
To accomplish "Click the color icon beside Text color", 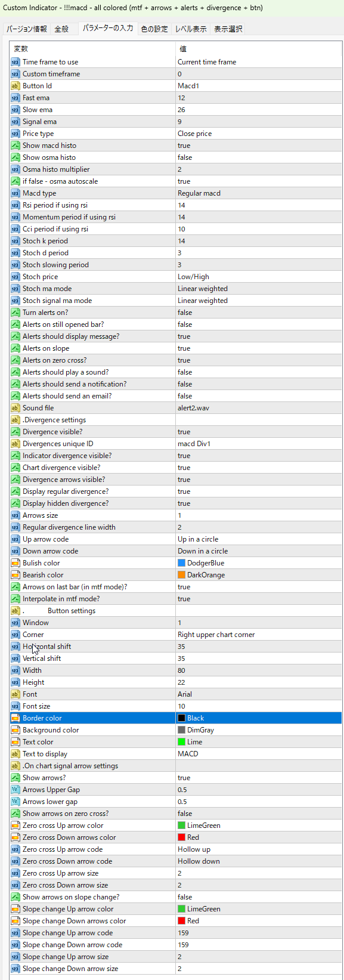I will pos(16,742).
